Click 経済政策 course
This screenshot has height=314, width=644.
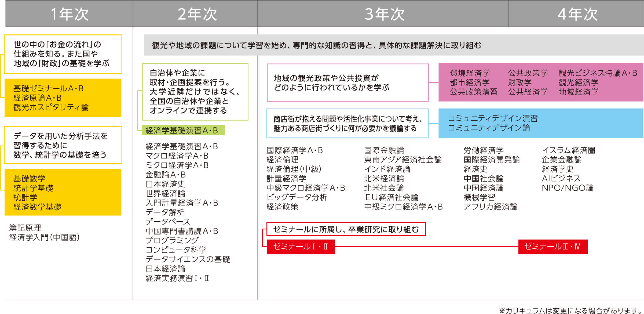click(282, 207)
